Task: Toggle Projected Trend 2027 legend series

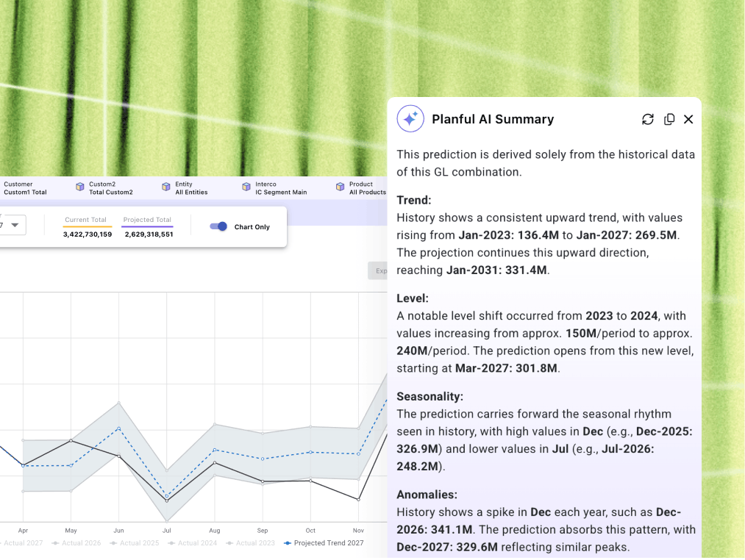Action: tap(324, 543)
